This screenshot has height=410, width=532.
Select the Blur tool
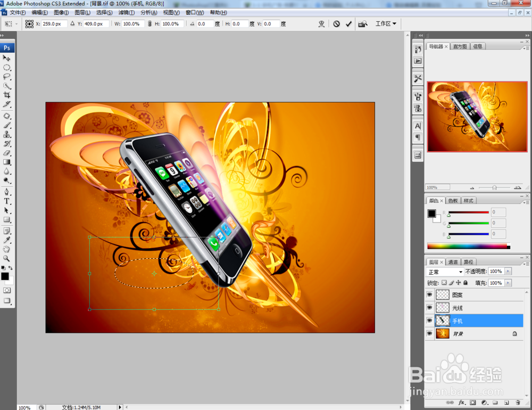pyautogui.click(x=6, y=171)
